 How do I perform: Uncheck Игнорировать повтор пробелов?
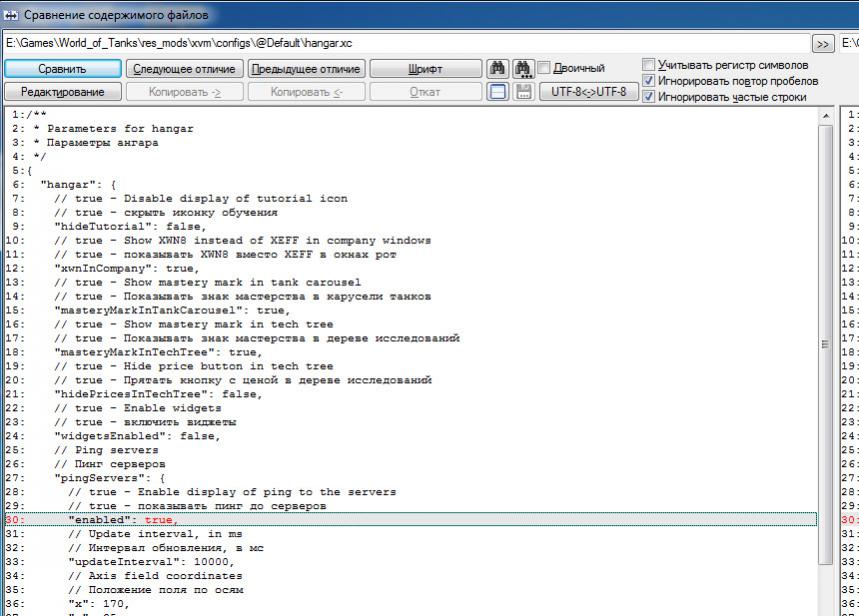(649, 81)
